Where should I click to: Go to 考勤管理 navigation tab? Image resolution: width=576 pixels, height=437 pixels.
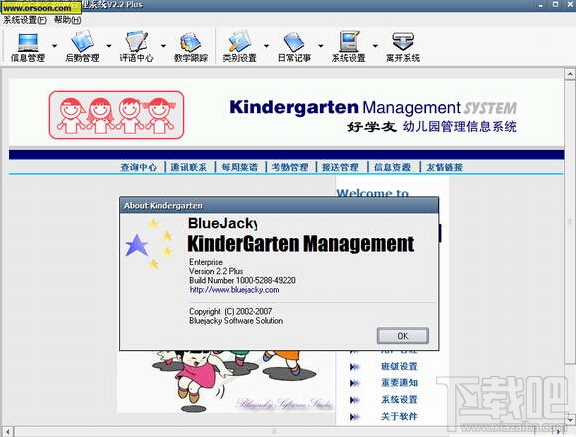(x=289, y=167)
